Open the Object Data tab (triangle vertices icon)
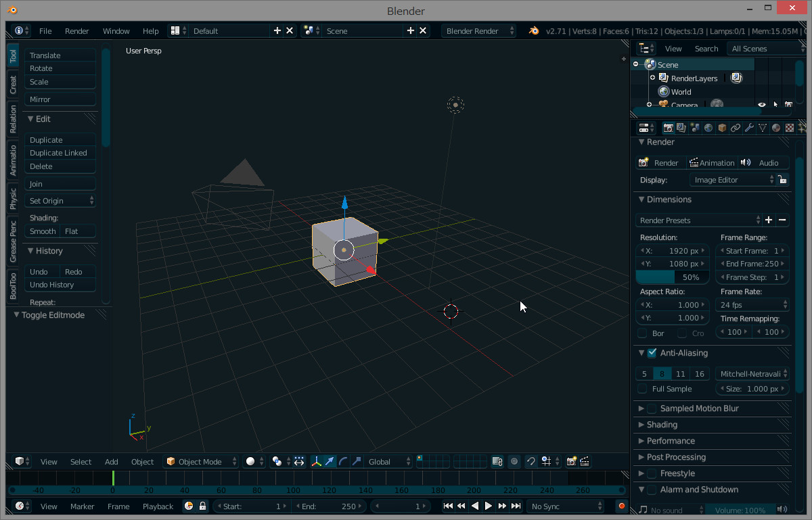The height and width of the screenshot is (520, 812). 763,128
